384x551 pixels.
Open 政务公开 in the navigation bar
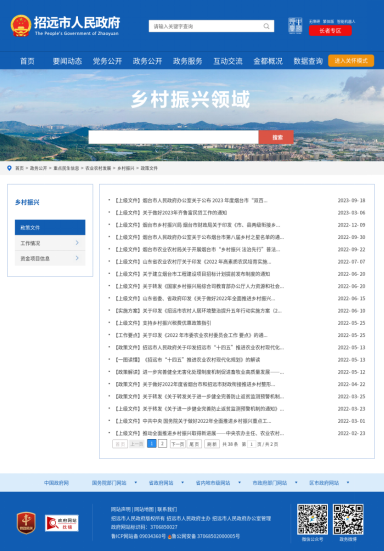[147, 61]
